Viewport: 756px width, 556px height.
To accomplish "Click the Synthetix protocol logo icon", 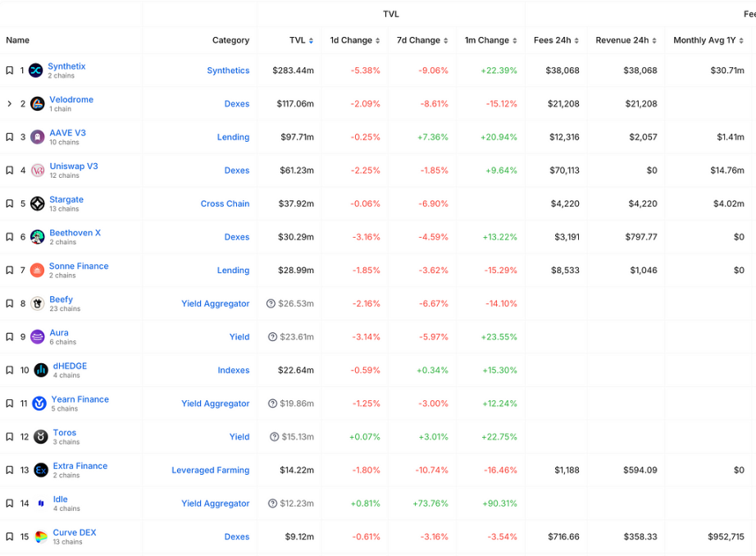I will pyautogui.click(x=35, y=71).
